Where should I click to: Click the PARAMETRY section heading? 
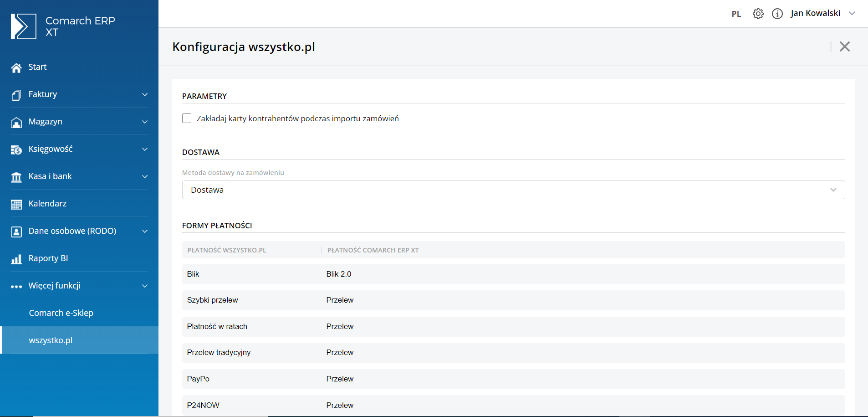(204, 96)
